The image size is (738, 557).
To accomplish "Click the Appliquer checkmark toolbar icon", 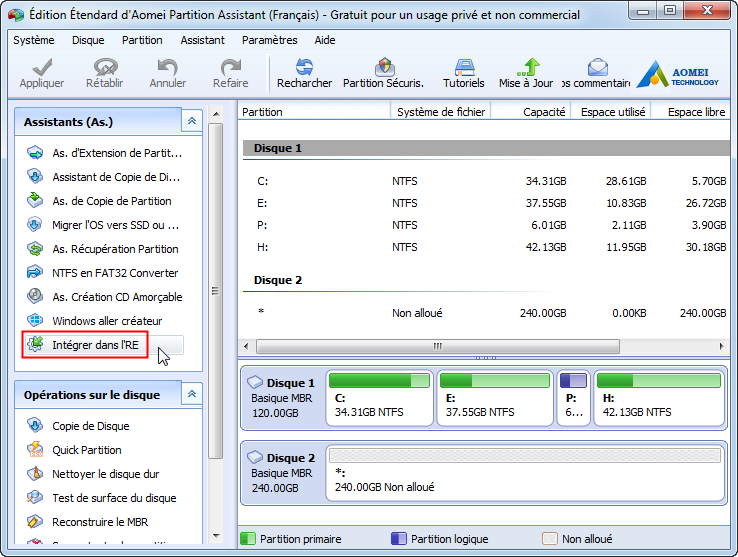I will [42, 67].
